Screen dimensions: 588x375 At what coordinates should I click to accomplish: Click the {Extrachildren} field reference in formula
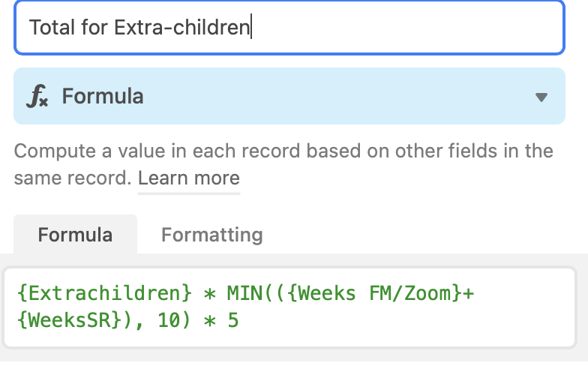point(105,292)
